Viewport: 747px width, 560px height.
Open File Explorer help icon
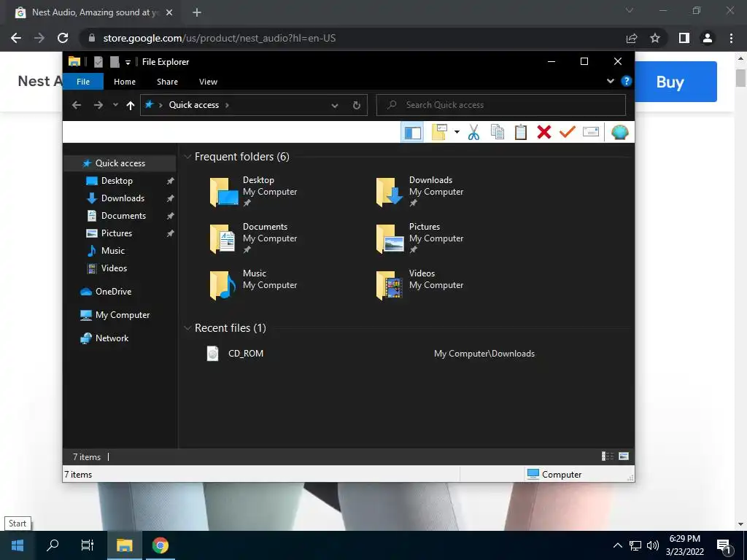[626, 81]
